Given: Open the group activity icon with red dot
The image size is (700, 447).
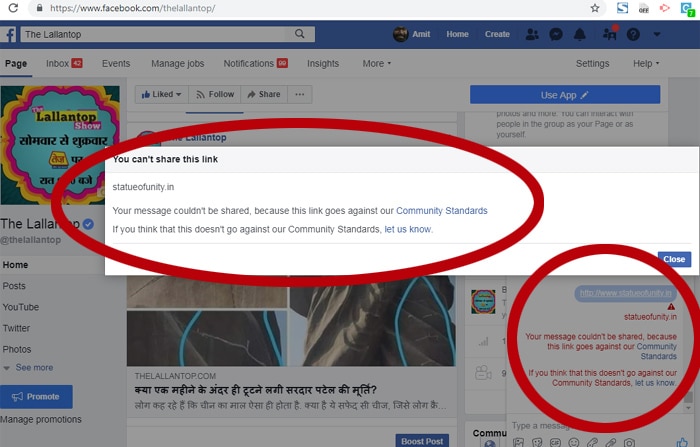Looking at the screenshot, I should click(x=610, y=33).
